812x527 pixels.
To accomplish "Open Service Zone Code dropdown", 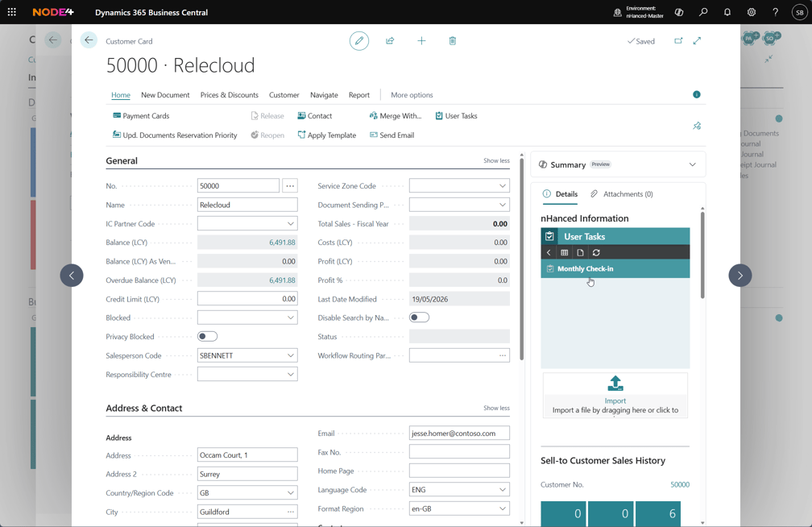I will (503, 185).
